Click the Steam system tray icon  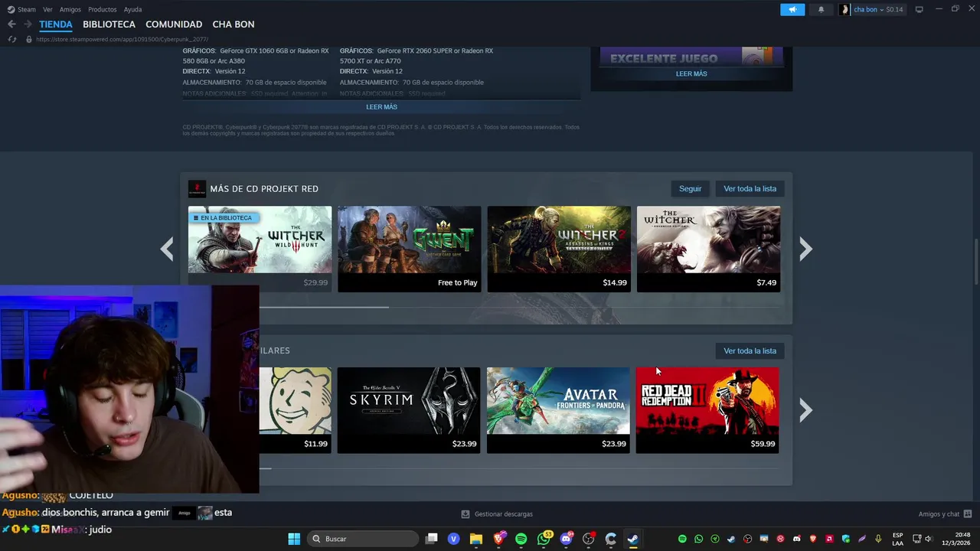[x=731, y=539]
